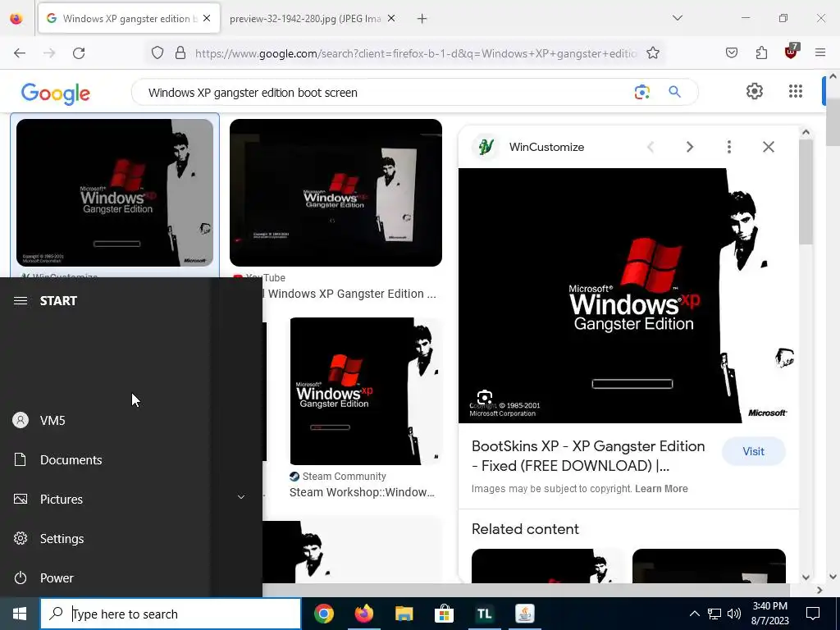
Task: Switch to the preview-32-1942-280.jpg tab
Action: point(304,18)
